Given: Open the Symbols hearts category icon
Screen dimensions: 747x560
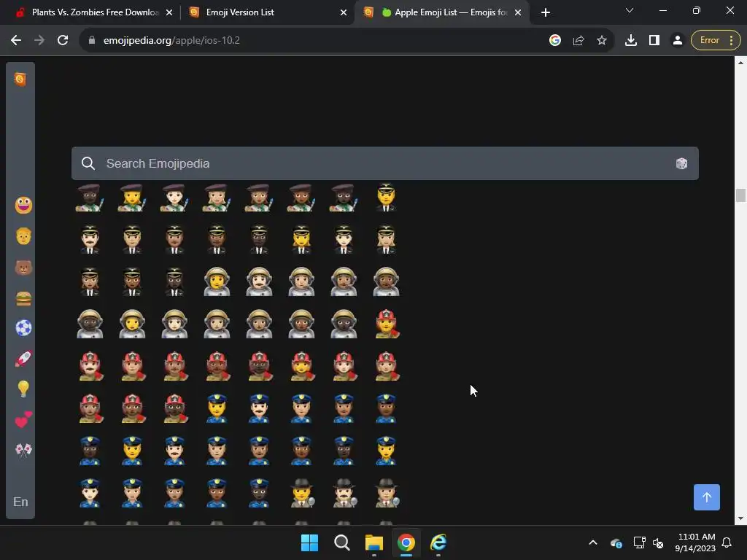Looking at the screenshot, I should coord(23,419).
